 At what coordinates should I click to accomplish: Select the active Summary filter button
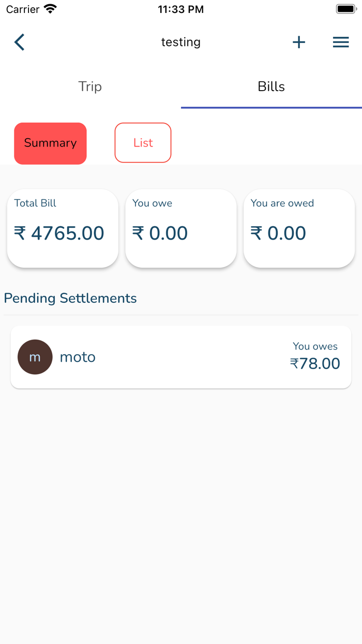[50, 143]
